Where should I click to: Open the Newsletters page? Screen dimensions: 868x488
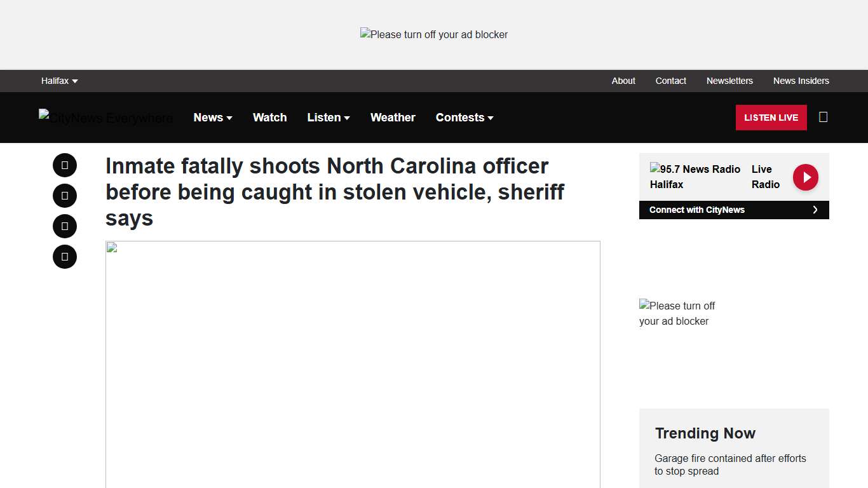coord(729,81)
